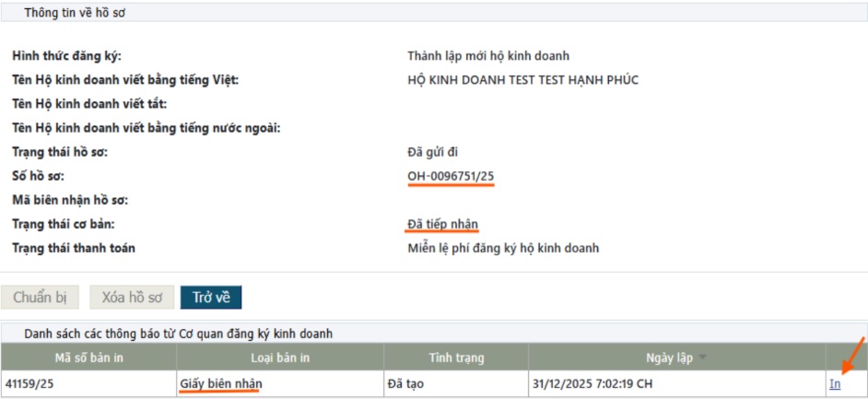Click the label 'Mã biên nhận hồ sơ:'

coord(70,200)
